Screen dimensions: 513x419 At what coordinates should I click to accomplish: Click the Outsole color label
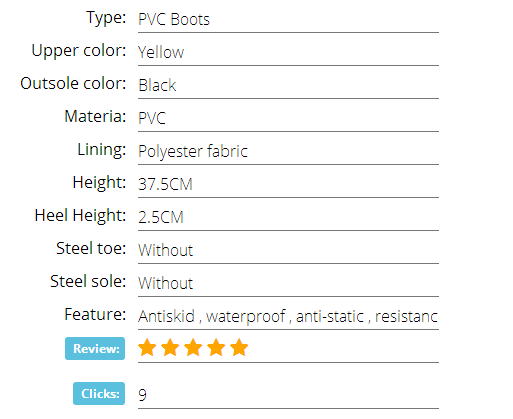click(x=73, y=83)
